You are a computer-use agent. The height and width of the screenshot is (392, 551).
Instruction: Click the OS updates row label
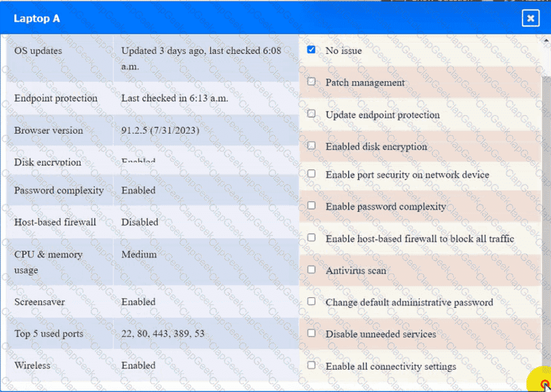38,51
